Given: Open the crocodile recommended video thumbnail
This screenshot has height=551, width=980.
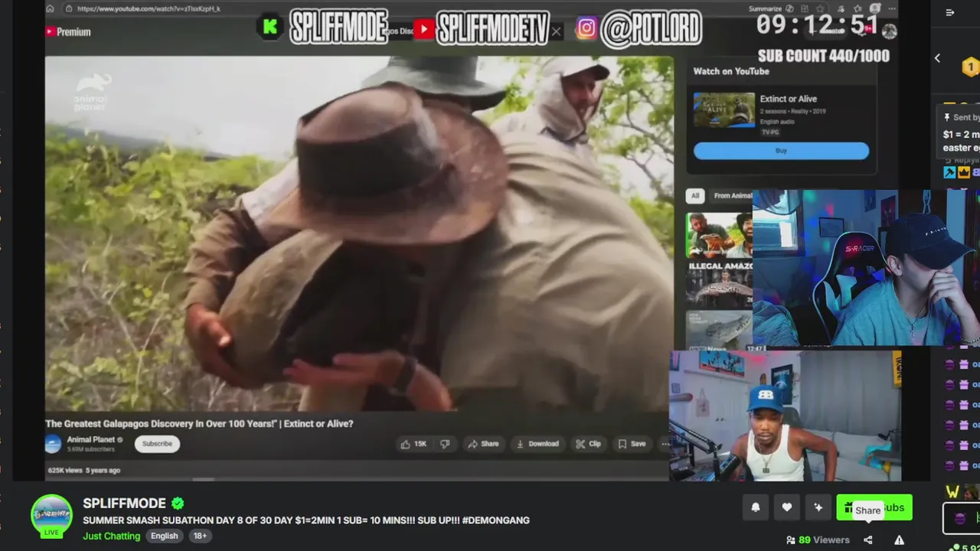Looking at the screenshot, I should [719, 331].
